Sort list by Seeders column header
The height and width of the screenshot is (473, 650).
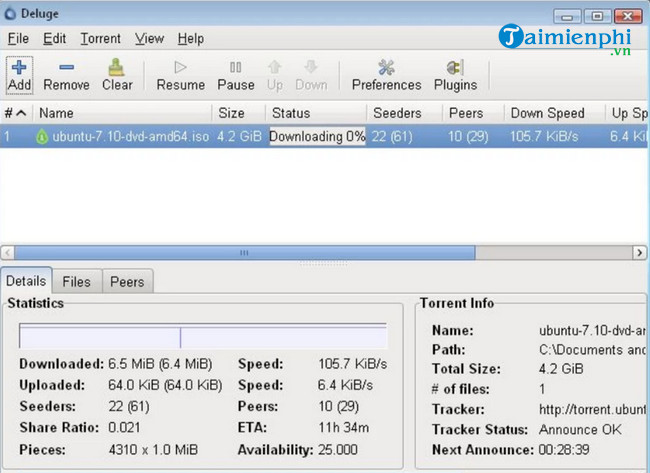pyautogui.click(x=396, y=113)
